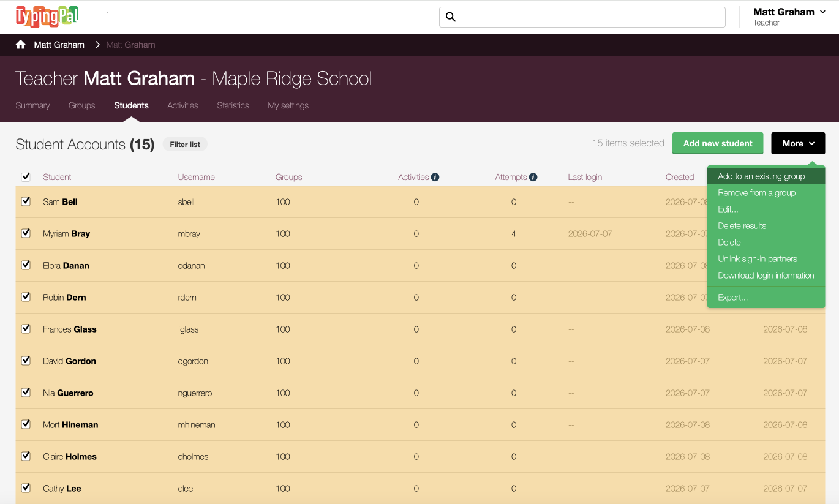This screenshot has width=839, height=504.
Task: Sort by Username column header
Action: (196, 177)
